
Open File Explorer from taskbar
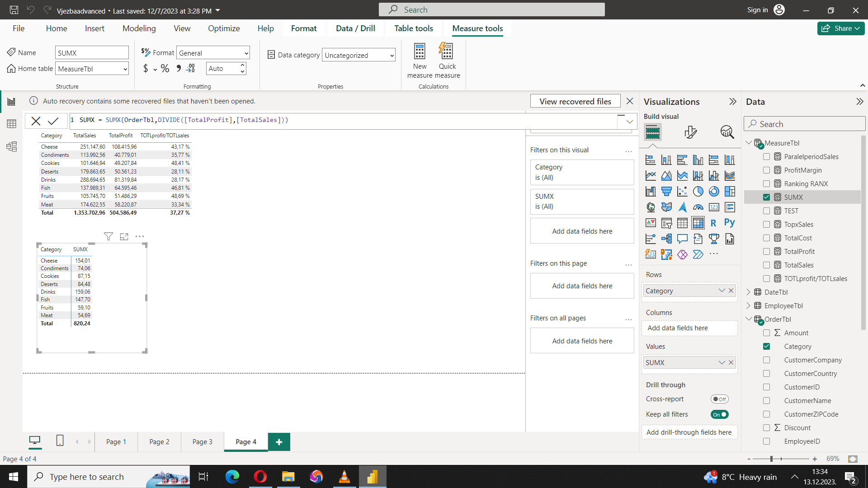(288, 477)
